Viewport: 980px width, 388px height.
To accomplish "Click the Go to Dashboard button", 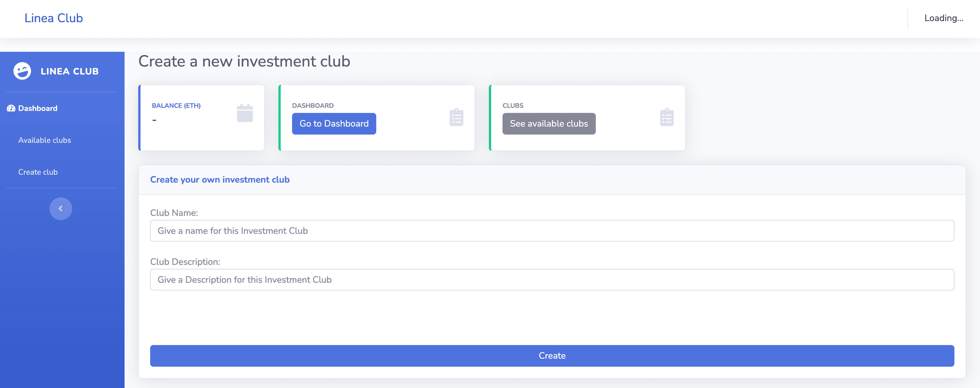I will (x=334, y=124).
